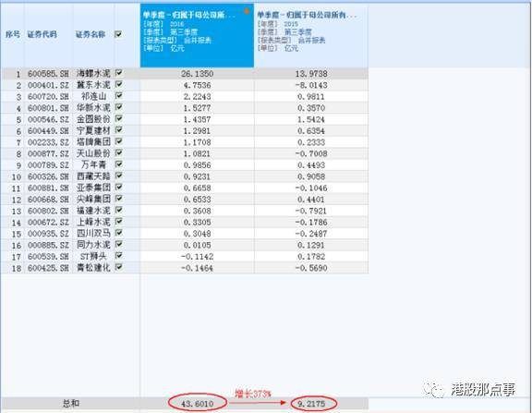Select the 1.5424 value cell
Screen dimensions: 532x413
point(311,119)
